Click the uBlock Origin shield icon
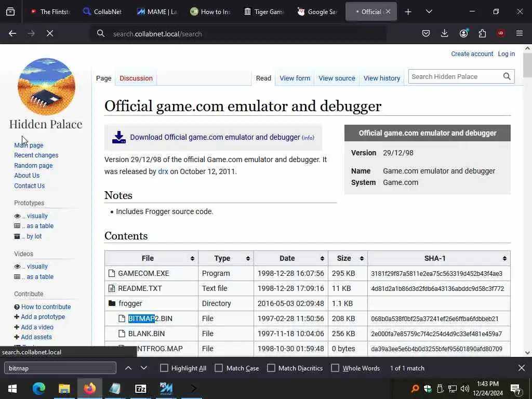This screenshot has height=399, width=532. tap(501, 33)
